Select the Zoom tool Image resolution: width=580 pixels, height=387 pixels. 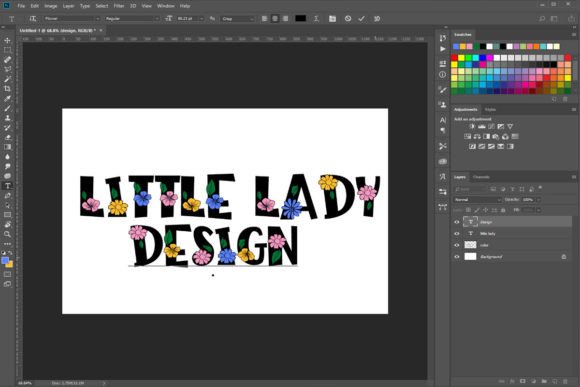[7, 234]
